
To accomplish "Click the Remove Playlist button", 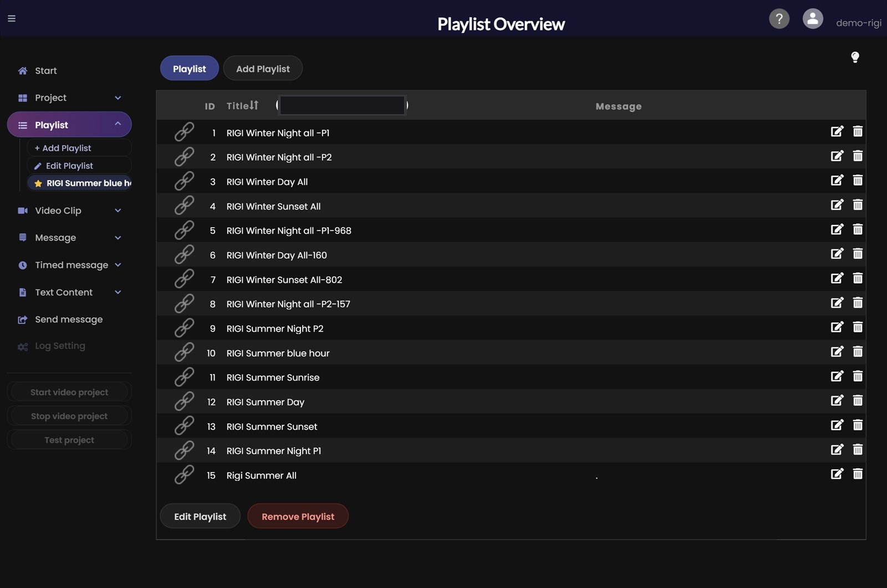I will coord(298,517).
